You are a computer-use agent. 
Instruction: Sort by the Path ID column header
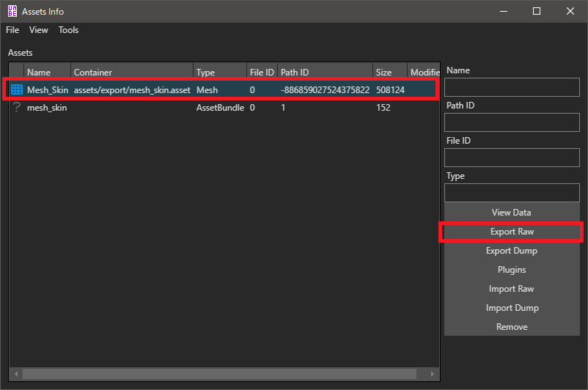point(325,72)
